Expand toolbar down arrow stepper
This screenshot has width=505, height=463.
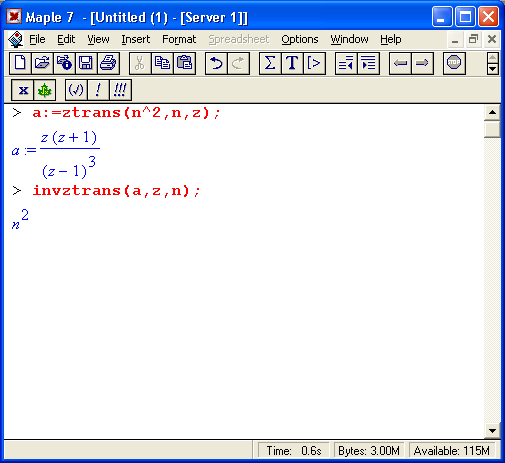493,69
